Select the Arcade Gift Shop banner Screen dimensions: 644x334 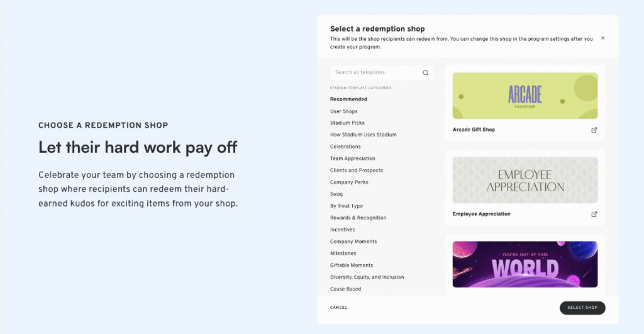pos(525,96)
